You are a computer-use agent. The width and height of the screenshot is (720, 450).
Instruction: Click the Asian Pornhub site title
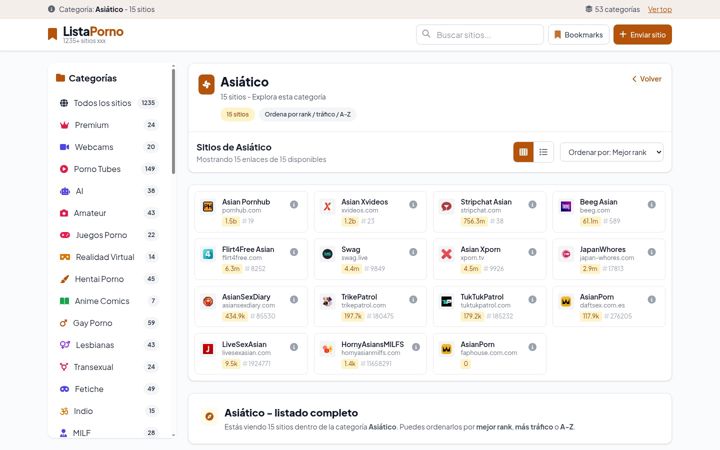[246, 202]
